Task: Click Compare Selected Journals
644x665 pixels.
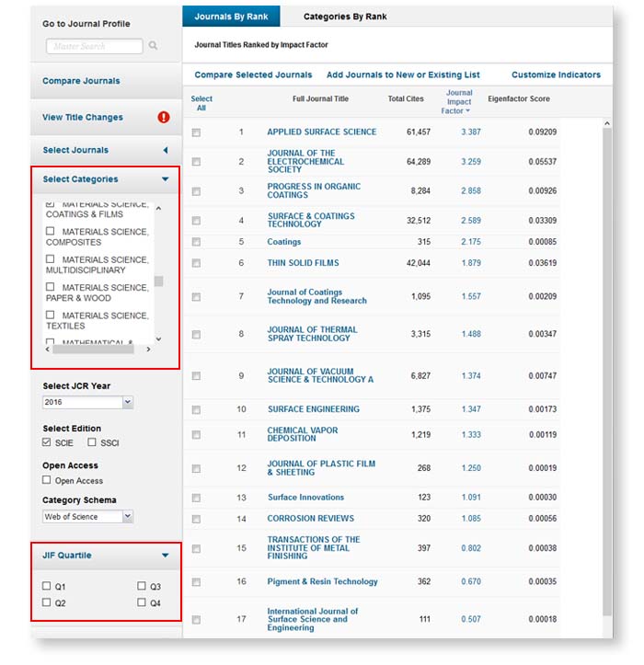Action: [x=253, y=75]
